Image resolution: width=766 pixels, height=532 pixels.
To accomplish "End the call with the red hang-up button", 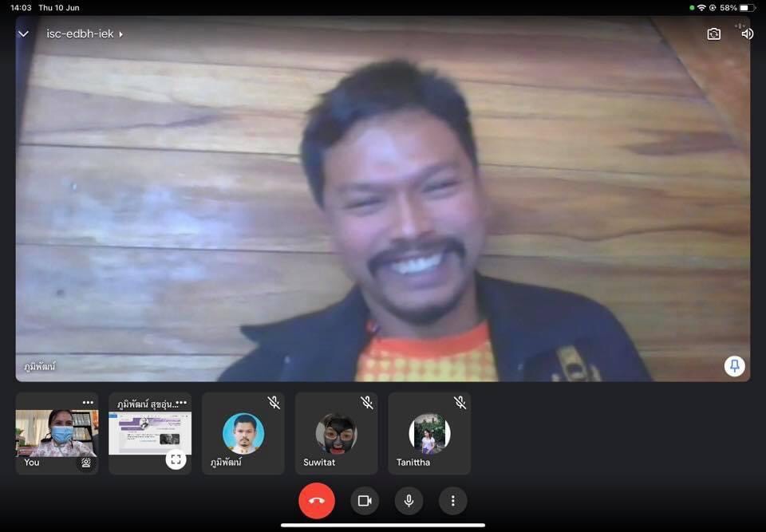I will click(x=317, y=501).
